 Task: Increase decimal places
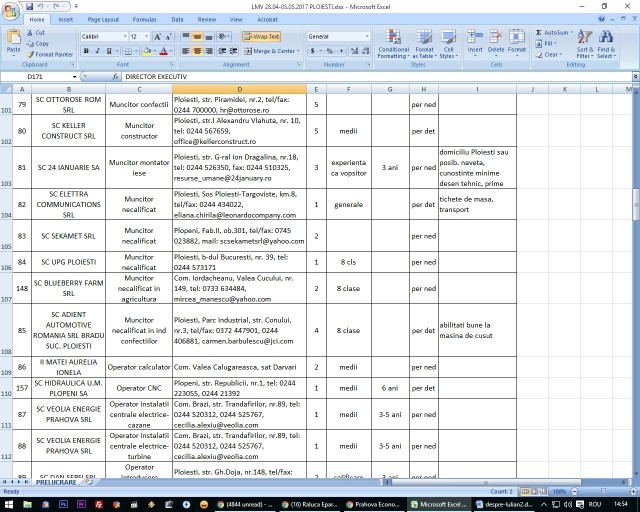click(354, 51)
